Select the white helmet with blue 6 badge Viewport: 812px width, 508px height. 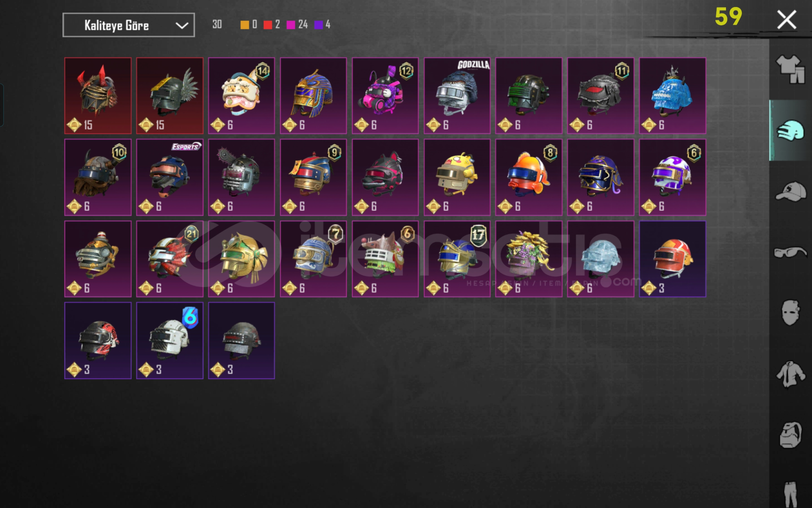click(170, 341)
